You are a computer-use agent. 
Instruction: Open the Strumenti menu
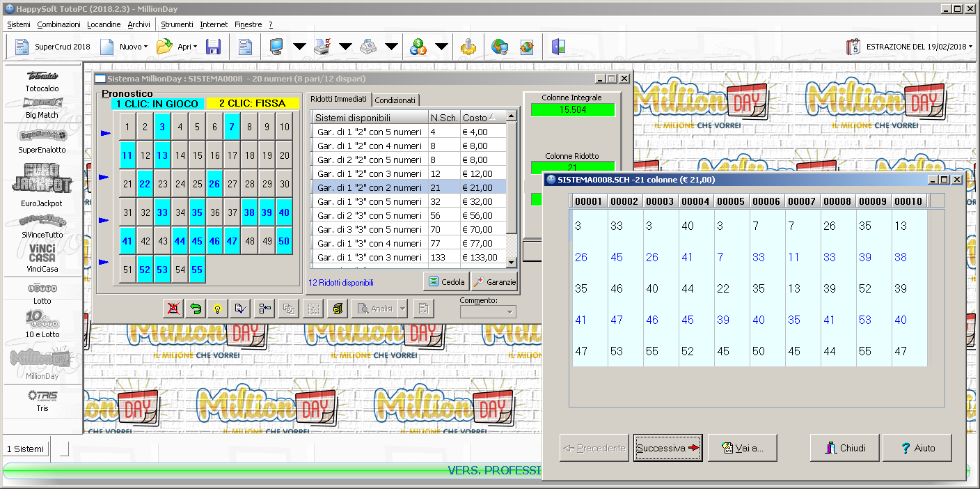pos(177,24)
